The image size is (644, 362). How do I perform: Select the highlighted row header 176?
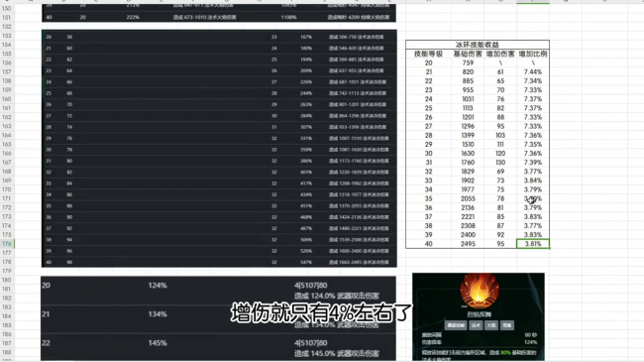coord(7,244)
